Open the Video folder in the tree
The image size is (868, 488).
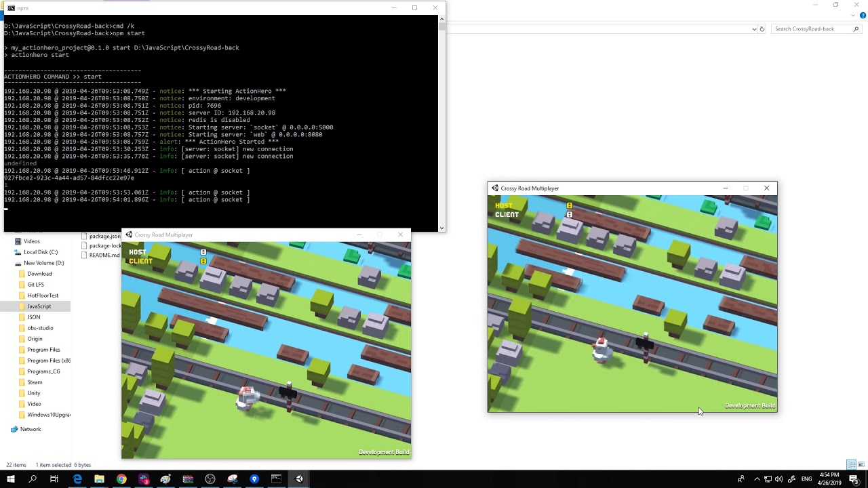tap(34, 404)
